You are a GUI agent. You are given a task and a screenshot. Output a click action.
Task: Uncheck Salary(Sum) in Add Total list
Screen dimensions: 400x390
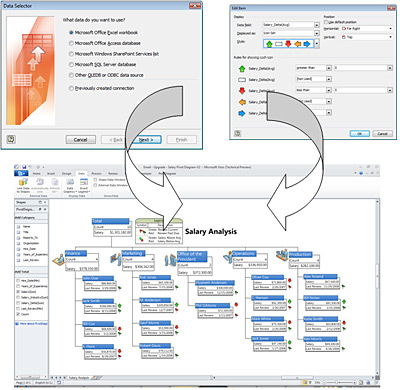coord(18,292)
